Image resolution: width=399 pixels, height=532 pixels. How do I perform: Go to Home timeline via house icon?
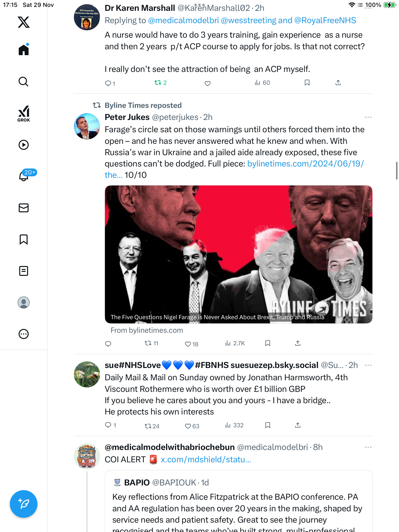(24, 50)
